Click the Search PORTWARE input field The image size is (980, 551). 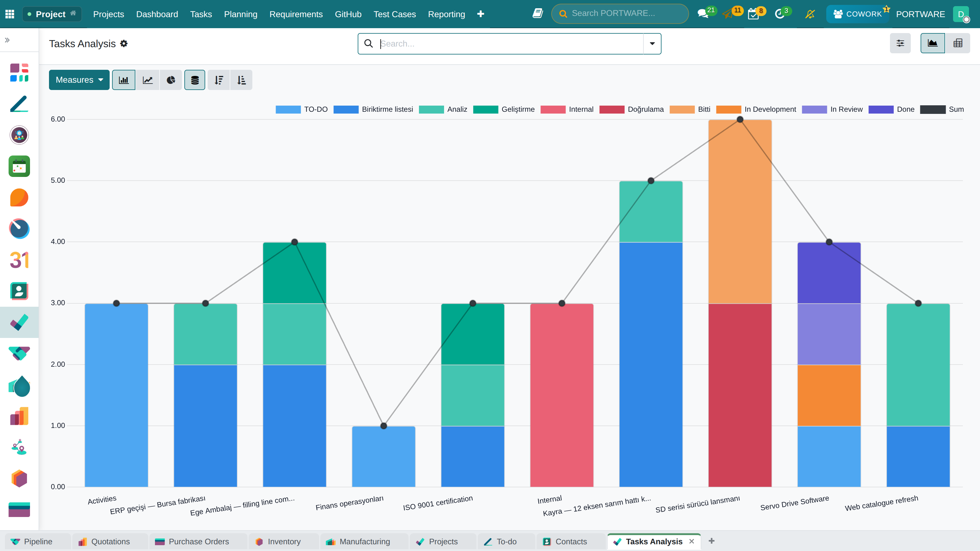(620, 14)
